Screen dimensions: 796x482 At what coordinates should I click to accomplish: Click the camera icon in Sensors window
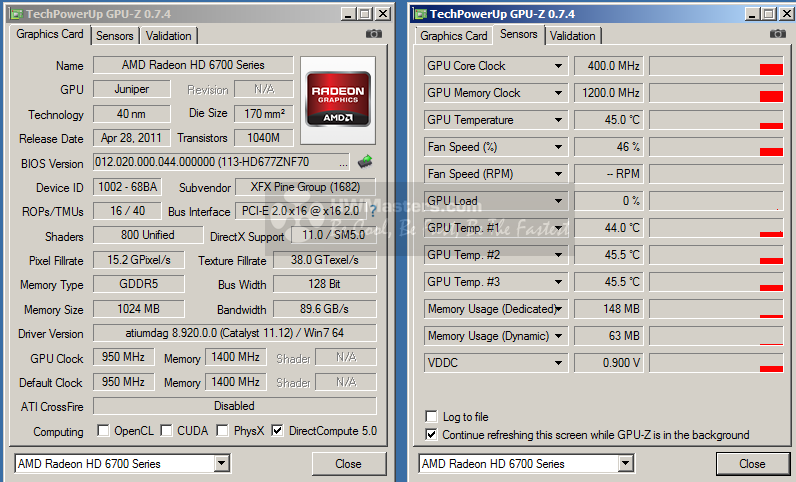(x=777, y=34)
